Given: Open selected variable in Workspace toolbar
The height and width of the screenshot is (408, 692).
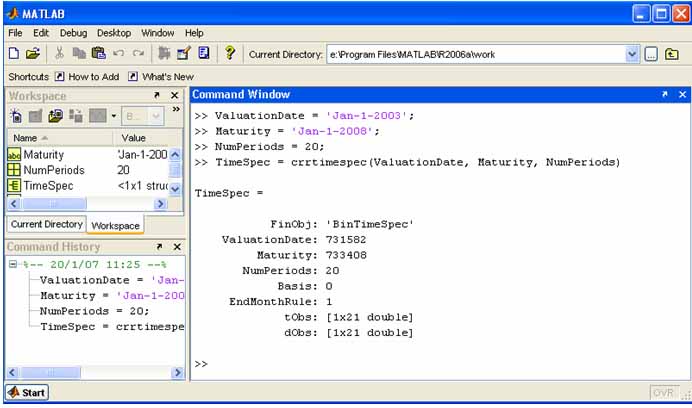Looking at the screenshot, I should pyautogui.click(x=35, y=116).
